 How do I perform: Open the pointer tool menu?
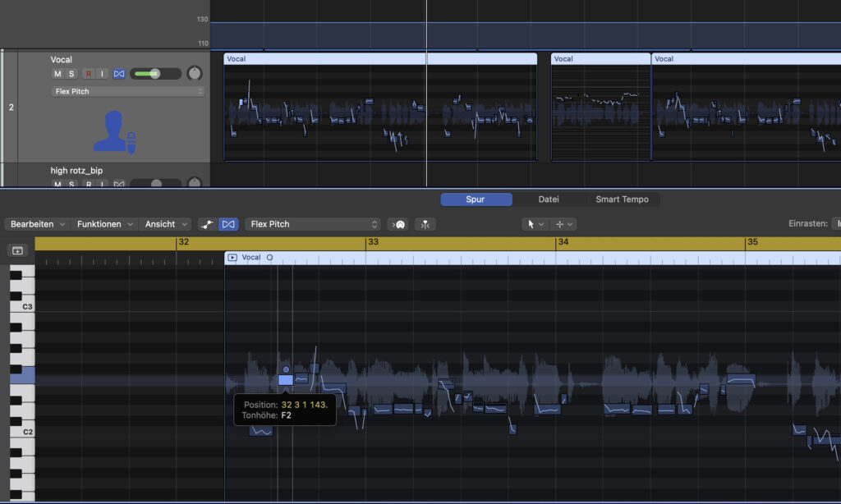click(535, 224)
